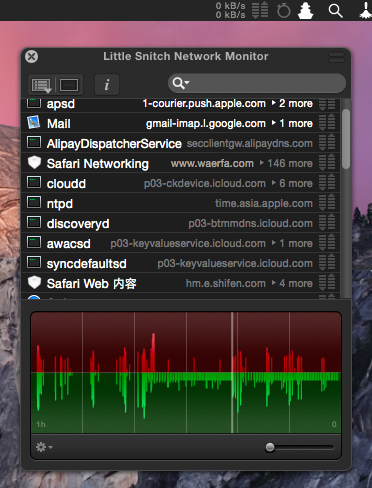The image size is (372, 488).
Task: Click the traffic meter on Safari Web 内容 row
Action: click(x=327, y=282)
